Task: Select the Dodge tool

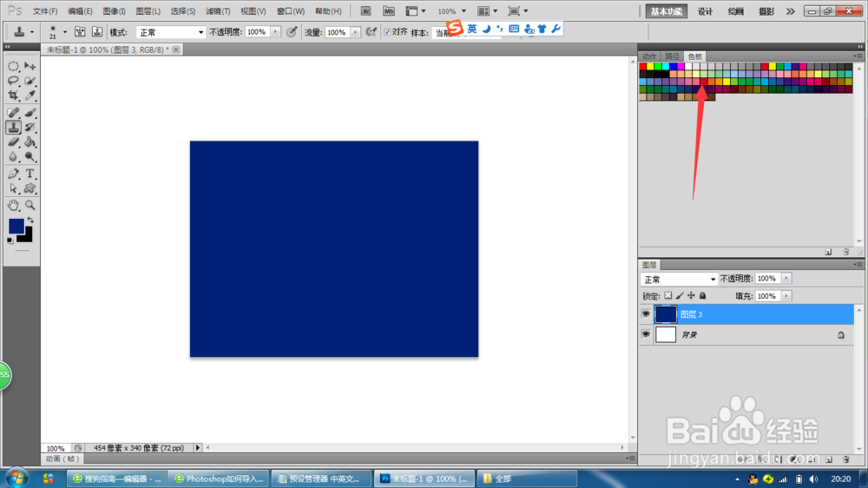Action: tap(30, 157)
